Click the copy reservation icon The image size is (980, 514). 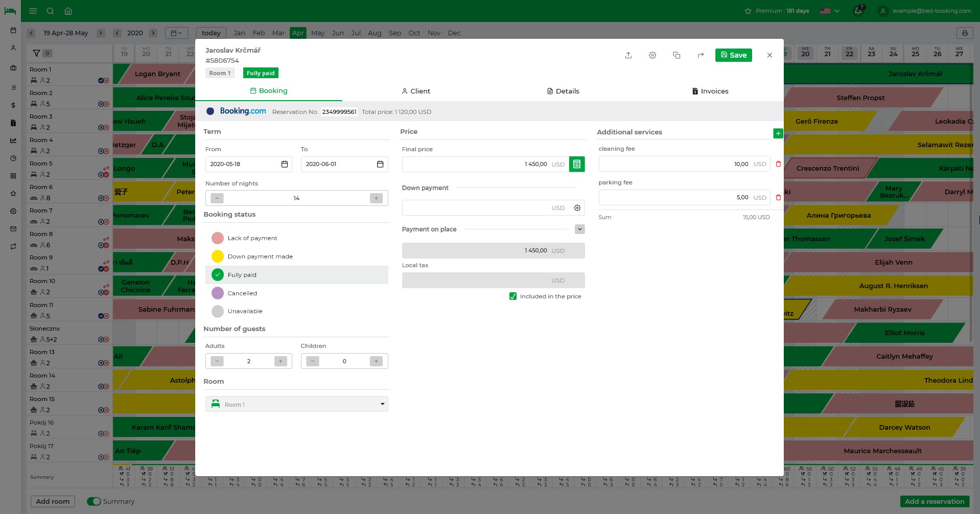(676, 55)
